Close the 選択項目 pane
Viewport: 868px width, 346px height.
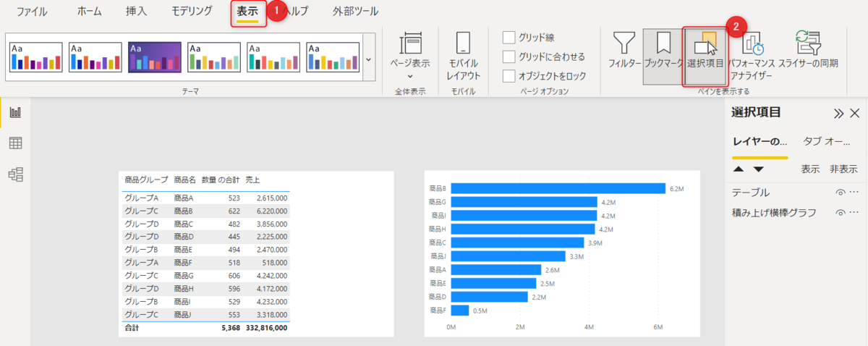point(855,114)
